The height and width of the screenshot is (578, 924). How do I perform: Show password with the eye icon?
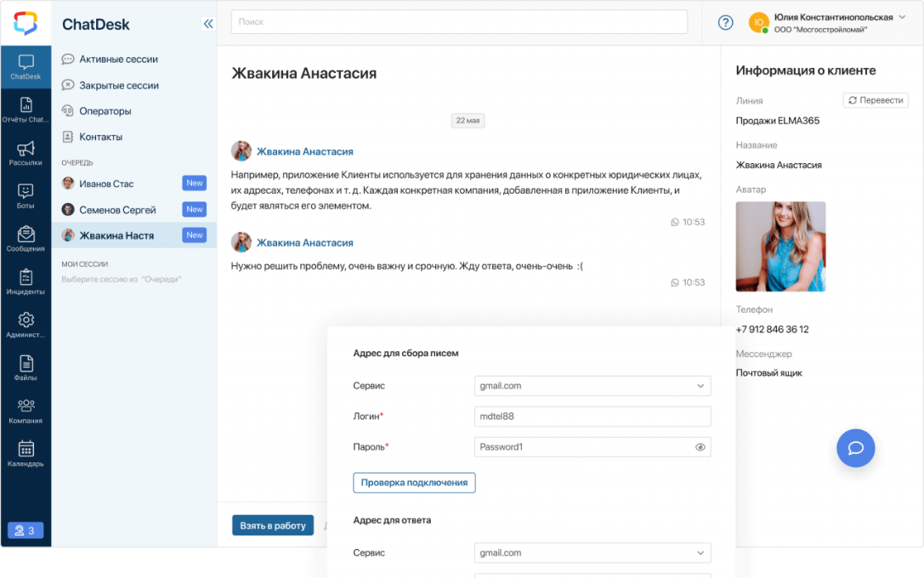(x=700, y=447)
